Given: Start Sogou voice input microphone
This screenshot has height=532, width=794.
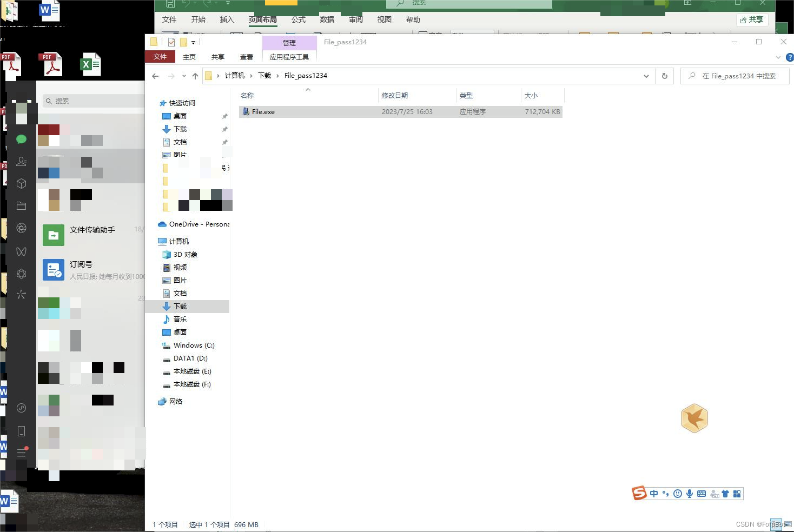Looking at the screenshot, I should click(689, 494).
